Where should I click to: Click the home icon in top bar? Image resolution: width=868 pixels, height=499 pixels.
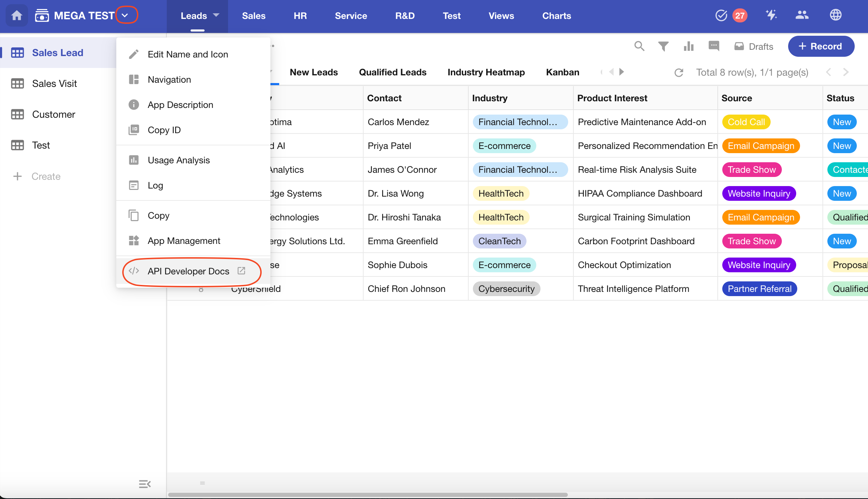point(16,15)
